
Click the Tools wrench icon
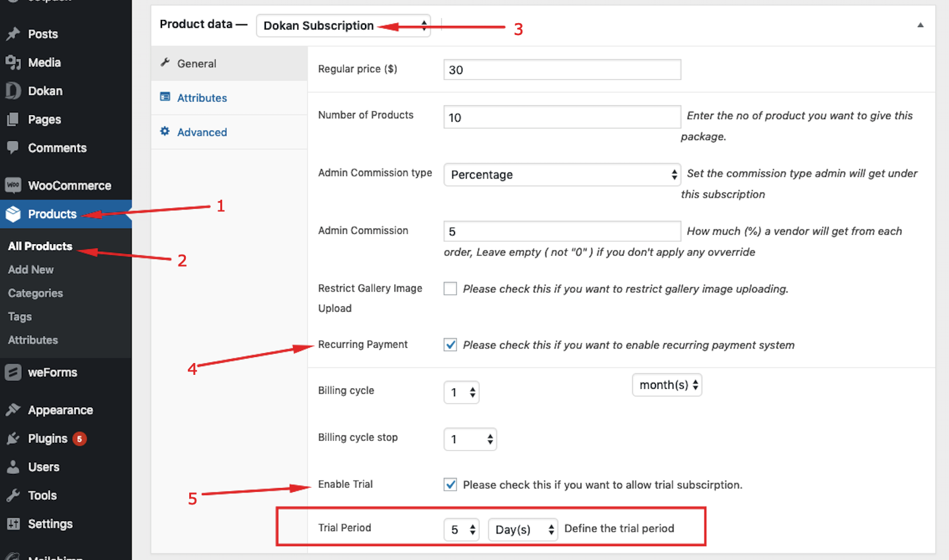tap(13, 495)
